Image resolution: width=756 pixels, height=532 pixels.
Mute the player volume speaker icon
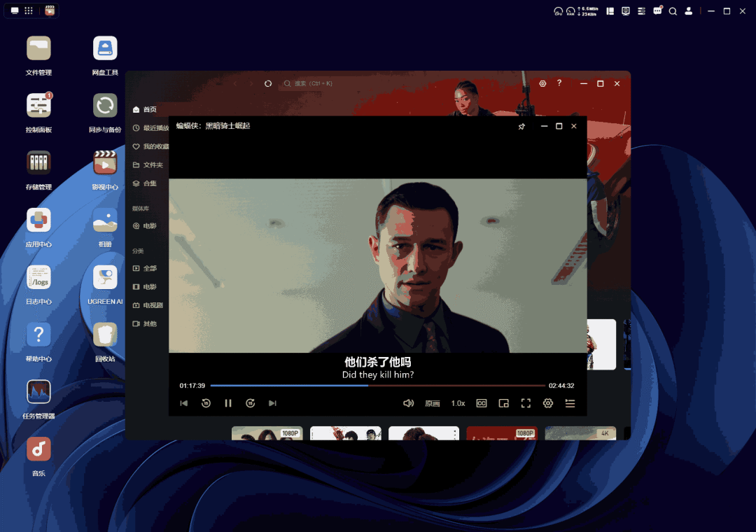point(408,403)
